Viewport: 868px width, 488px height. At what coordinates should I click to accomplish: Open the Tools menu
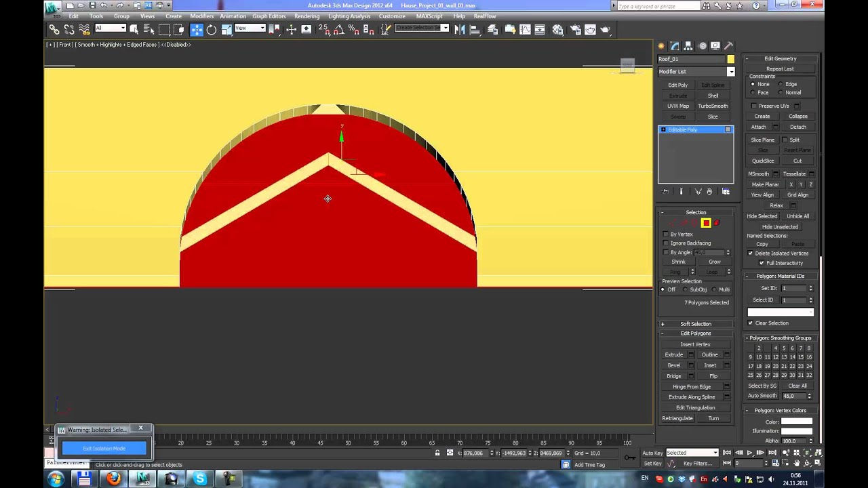point(96,16)
